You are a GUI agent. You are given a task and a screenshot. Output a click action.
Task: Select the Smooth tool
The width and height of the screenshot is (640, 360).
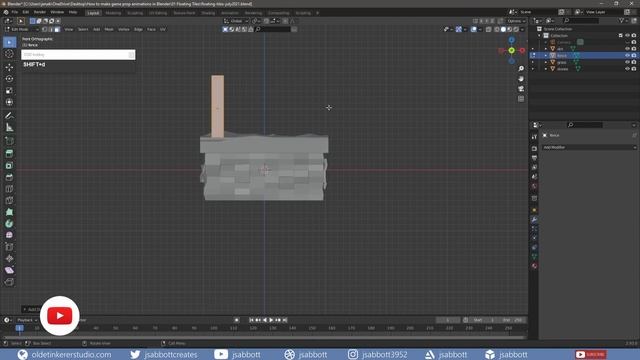point(9,235)
